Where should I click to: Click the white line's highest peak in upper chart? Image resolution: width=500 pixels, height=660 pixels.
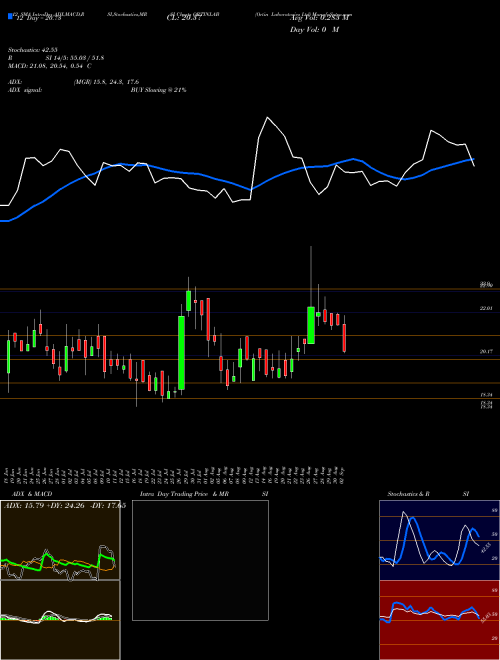click(267, 117)
